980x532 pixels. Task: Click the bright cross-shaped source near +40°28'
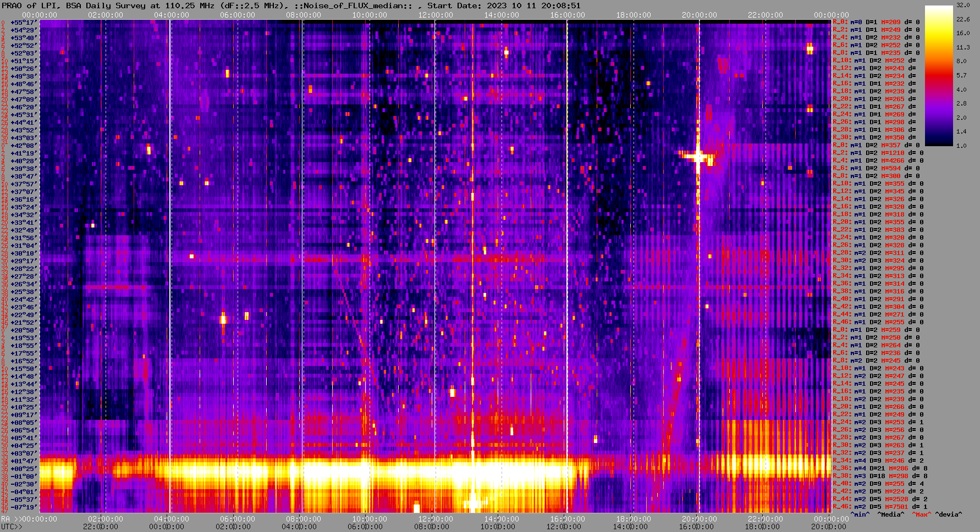tap(698, 157)
